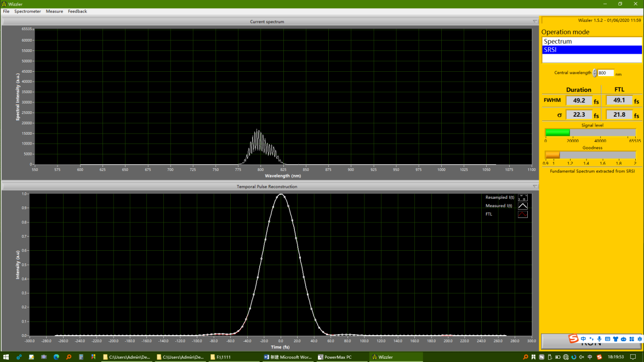Click the Central wavelength input field
The image size is (644, 362).
point(605,73)
